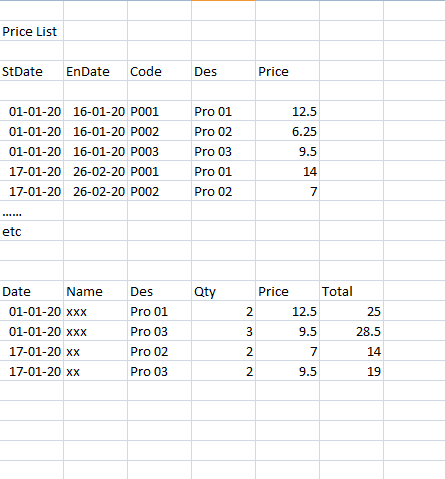Click the Total header cell
Screen dimensions: 445x479
click(351, 291)
